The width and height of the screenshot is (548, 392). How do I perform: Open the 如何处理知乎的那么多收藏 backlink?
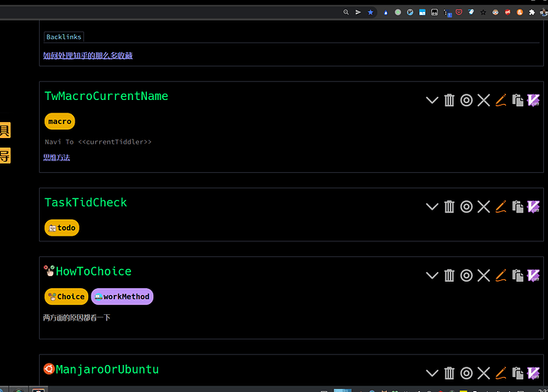point(87,56)
